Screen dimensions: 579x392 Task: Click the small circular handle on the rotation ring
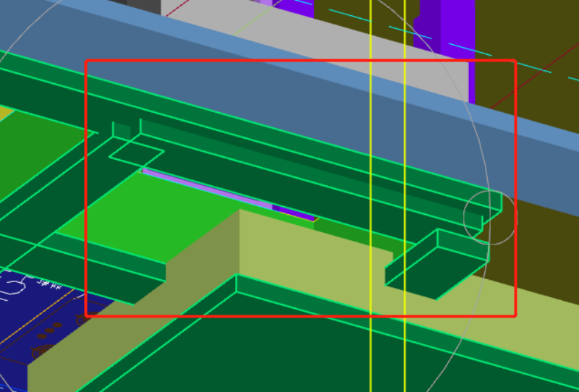coord(491,218)
